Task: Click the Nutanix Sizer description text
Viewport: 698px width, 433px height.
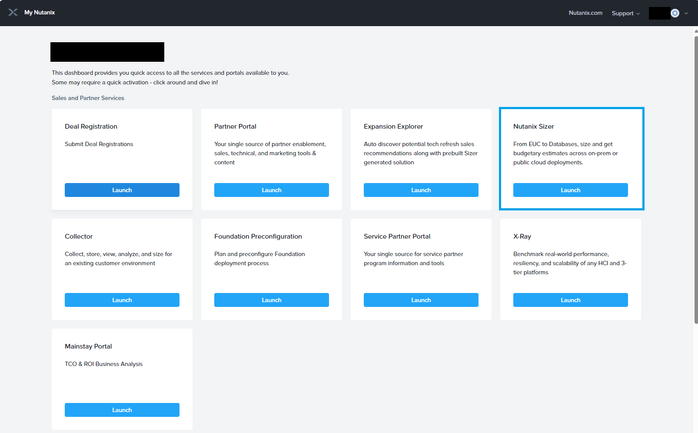Action: click(565, 153)
